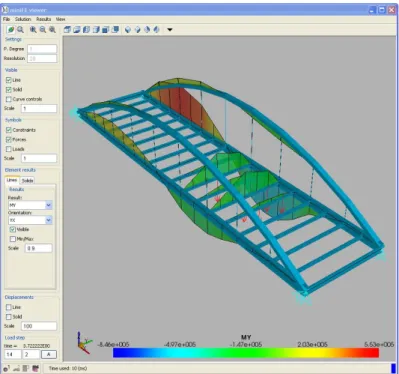Viewport: 399px width, 374px height.
Task: Open the Results menu
Action: tap(44, 19)
